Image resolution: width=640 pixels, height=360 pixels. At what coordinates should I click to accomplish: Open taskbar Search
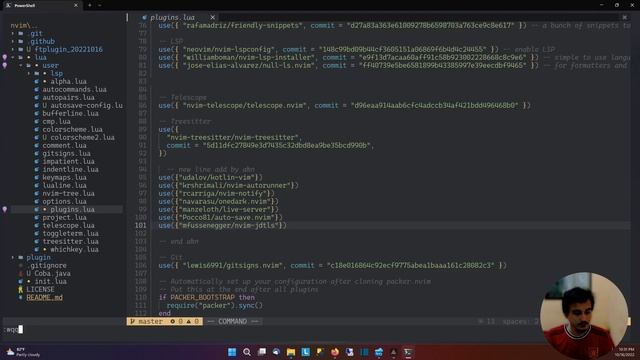[247, 352]
